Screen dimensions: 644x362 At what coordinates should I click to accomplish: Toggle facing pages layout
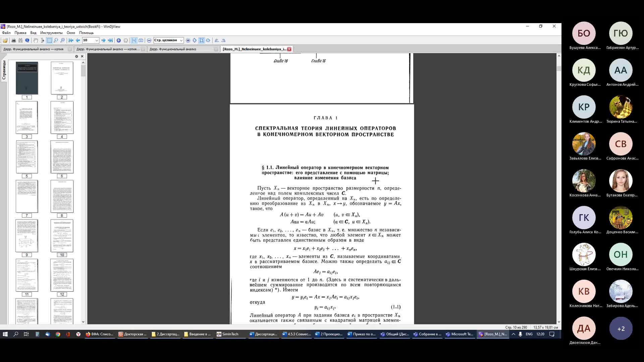click(x=141, y=40)
